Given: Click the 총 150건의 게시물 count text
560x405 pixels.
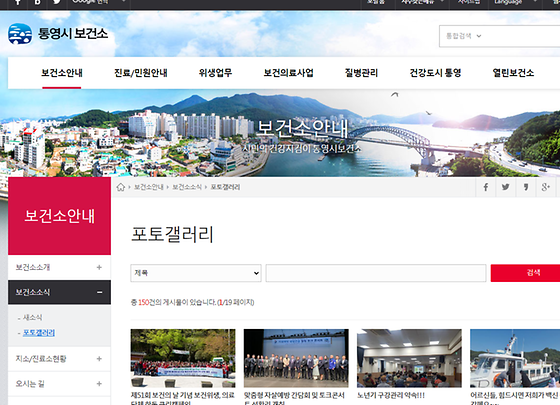Looking at the screenshot, I should click(192, 302).
